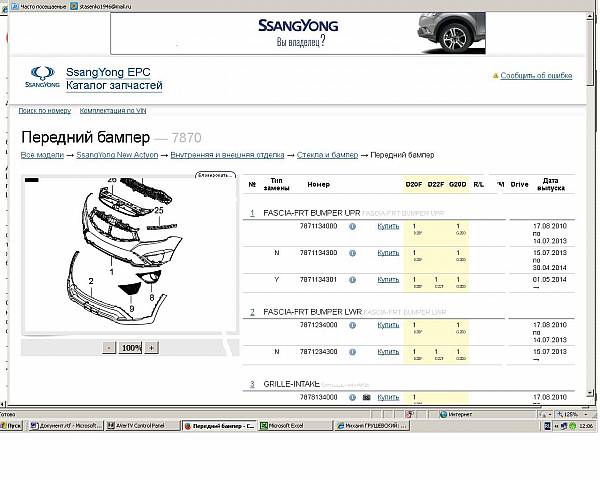Click the bumper parts diagram
Image resolution: width=600 pixels, height=480 pixels.
click(130, 255)
